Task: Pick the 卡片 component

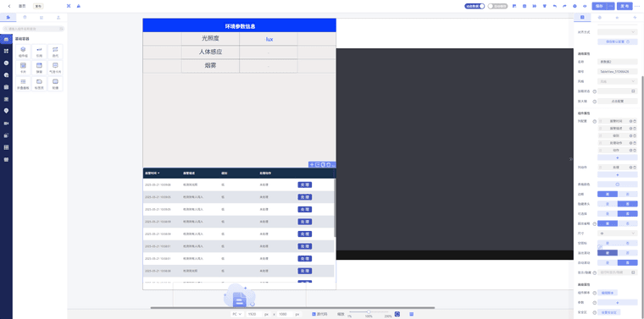Action: pyautogui.click(x=23, y=68)
